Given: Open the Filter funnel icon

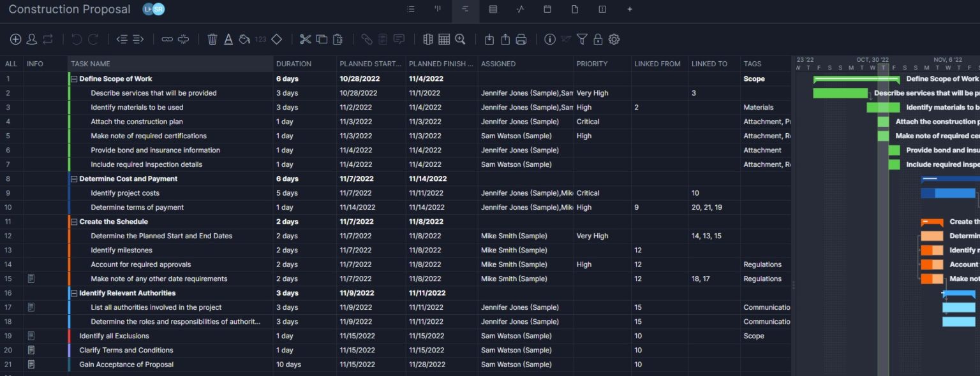Looking at the screenshot, I should (581, 39).
